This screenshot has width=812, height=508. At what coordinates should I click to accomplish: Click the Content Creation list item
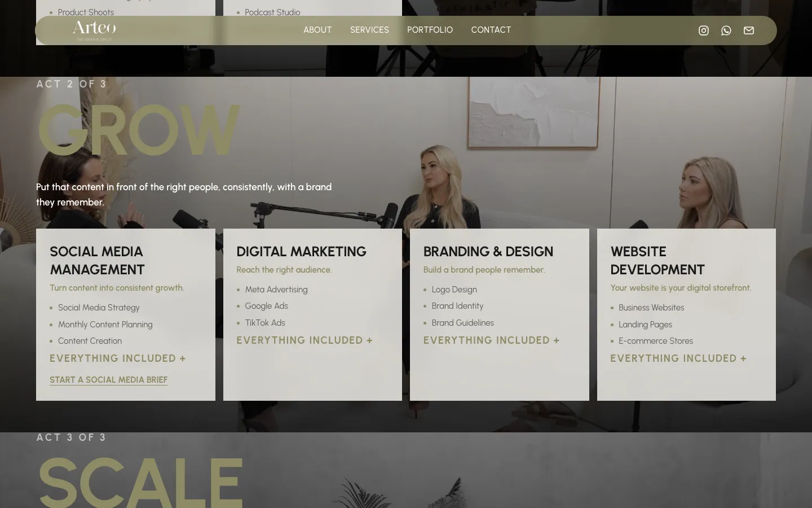(90, 341)
